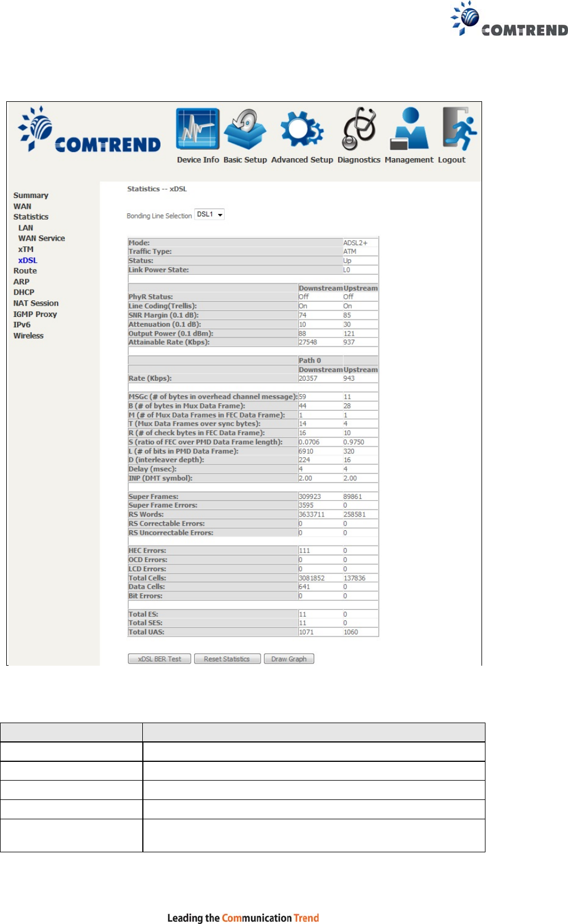Go to Summary in sidebar
568x924 pixels.
[x=31, y=195]
